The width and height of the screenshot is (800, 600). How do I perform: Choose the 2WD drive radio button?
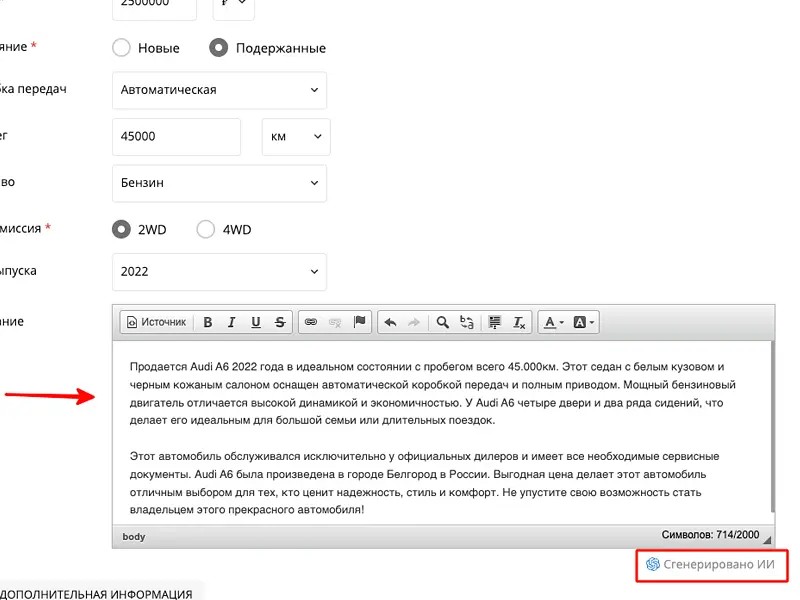(121, 229)
